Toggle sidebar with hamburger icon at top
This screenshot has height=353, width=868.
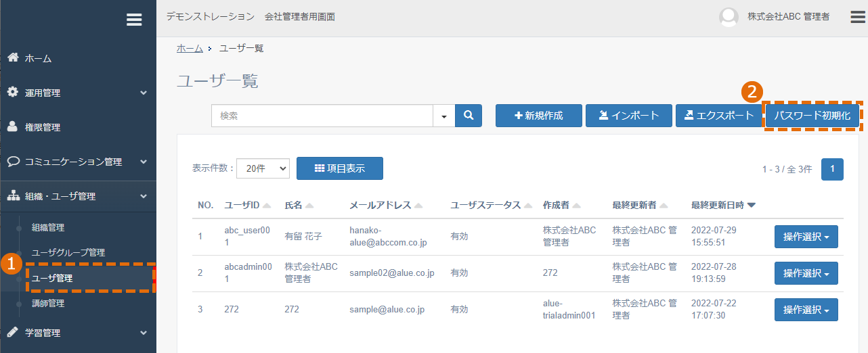(x=134, y=20)
